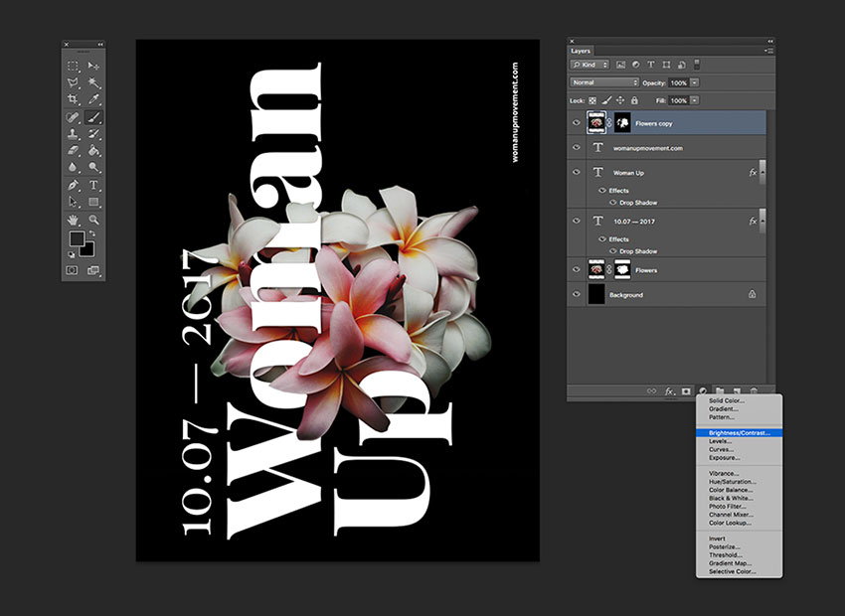Click the link layers icon
Image resolution: width=845 pixels, height=616 pixels.
651,391
